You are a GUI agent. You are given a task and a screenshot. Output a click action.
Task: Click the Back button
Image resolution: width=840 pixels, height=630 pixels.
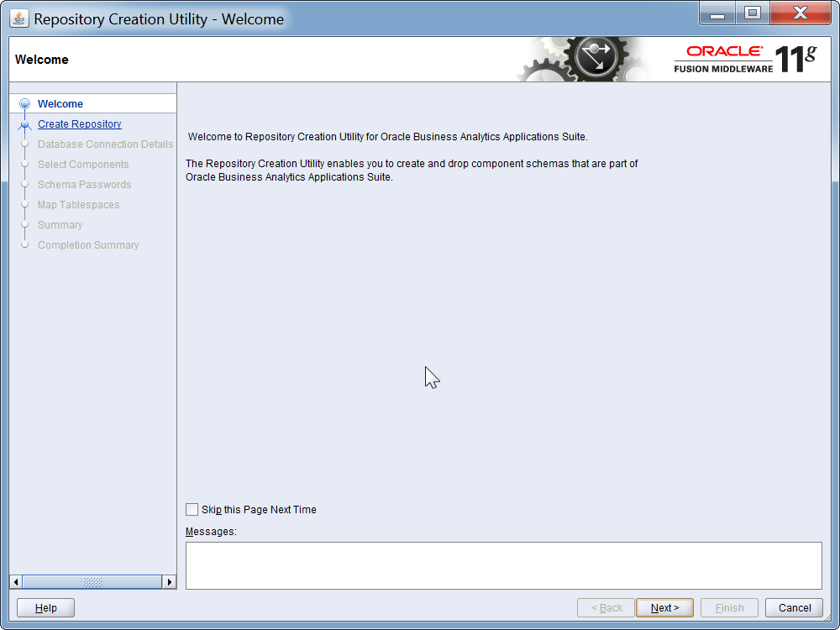[606, 608]
